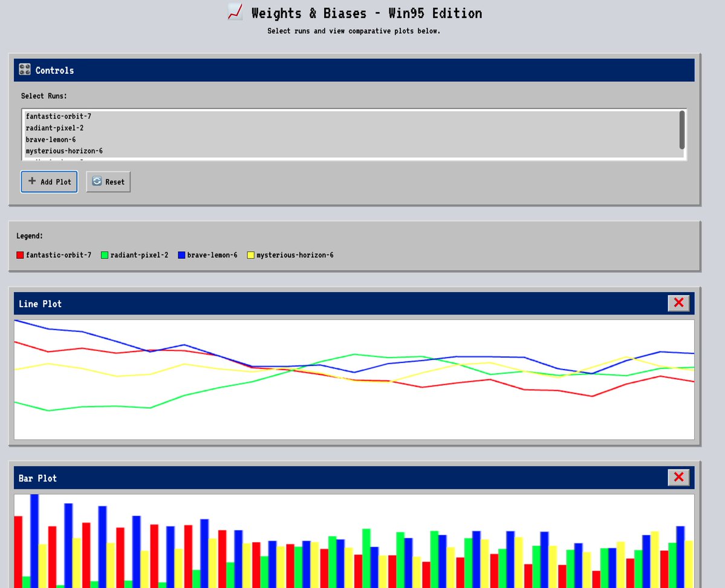The image size is (725, 588).
Task: Close the Line Plot panel
Action: (678, 303)
